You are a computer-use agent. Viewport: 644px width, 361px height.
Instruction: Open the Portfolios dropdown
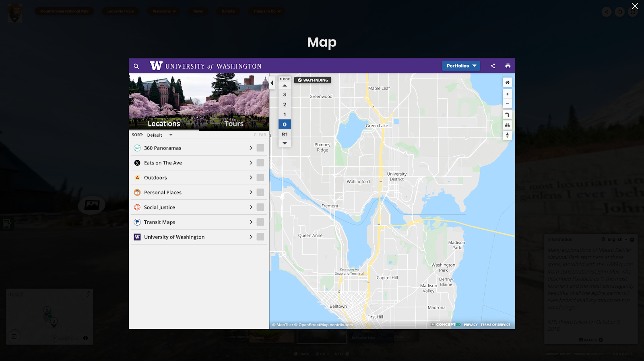[461, 66]
